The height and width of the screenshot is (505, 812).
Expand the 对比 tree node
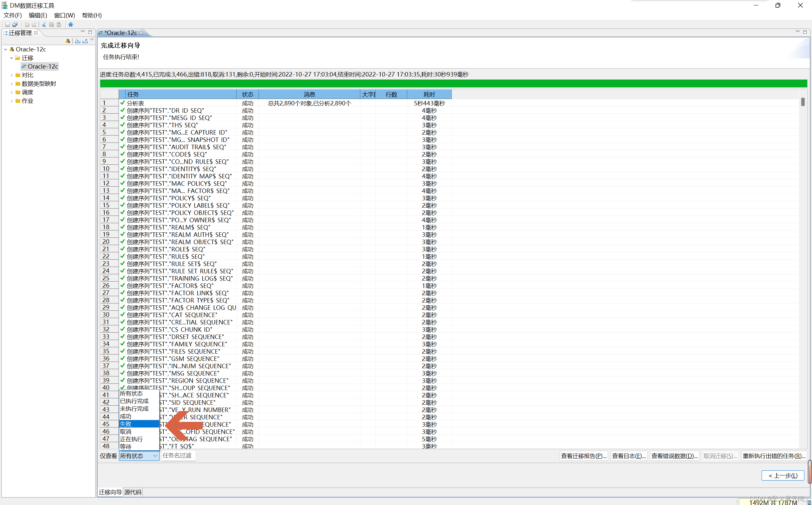(12, 75)
